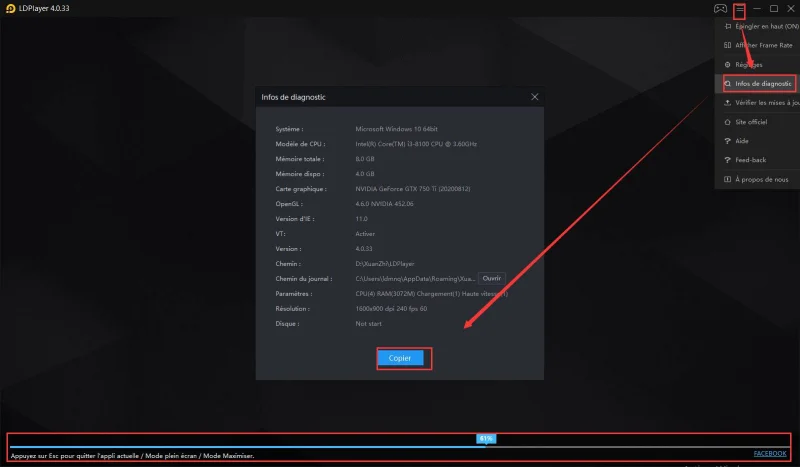The image size is (800, 467).
Task: Click the Copier button
Action: pyautogui.click(x=400, y=358)
